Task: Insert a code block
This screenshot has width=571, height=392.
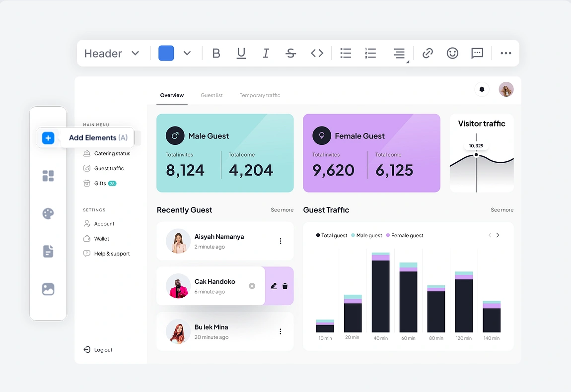Action: (x=317, y=54)
